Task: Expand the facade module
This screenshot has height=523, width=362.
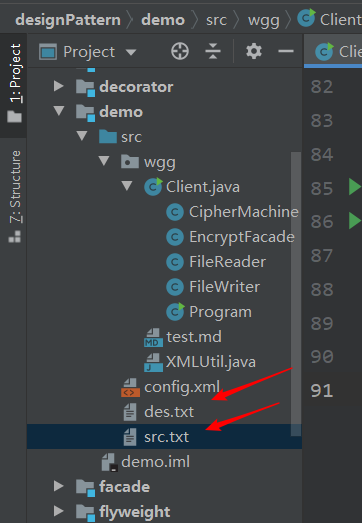Action: (58, 486)
